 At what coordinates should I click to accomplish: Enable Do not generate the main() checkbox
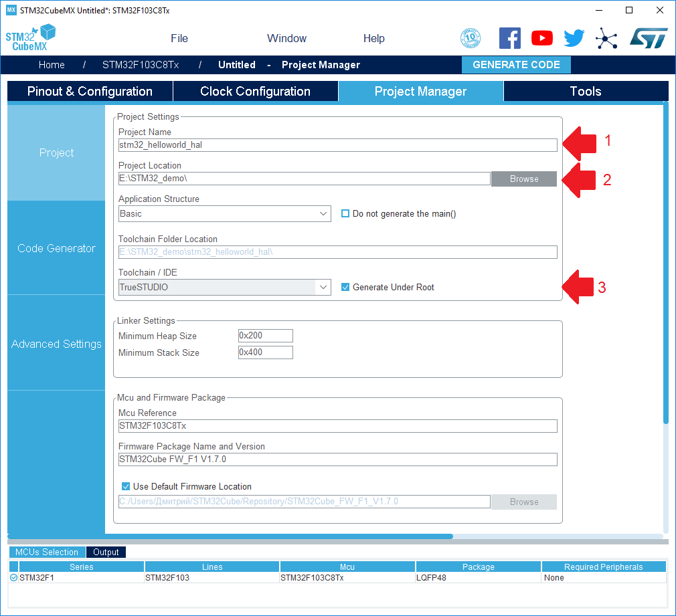(x=345, y=213)
